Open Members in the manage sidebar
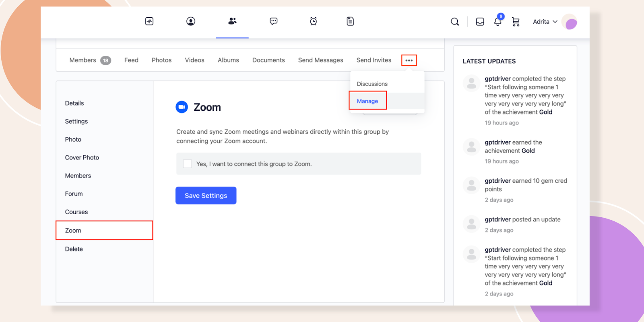The height and width of the screenshot is (322, 644). (x=78, y=175)
